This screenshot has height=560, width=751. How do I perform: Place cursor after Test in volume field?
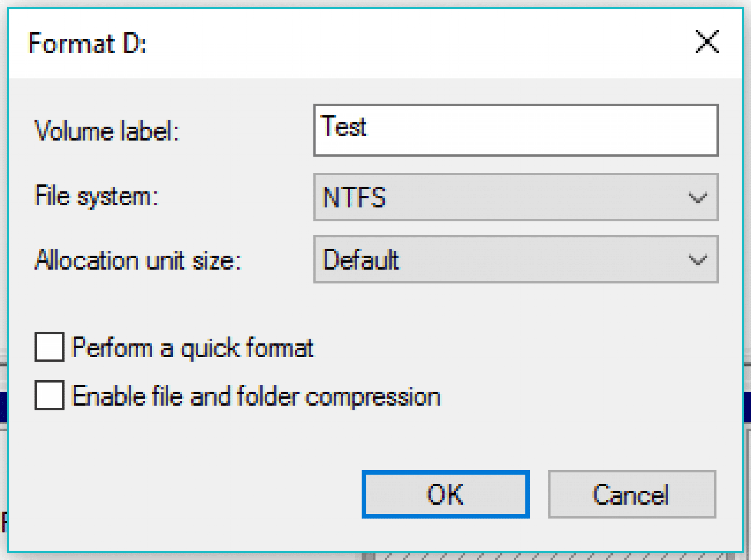(x=368, y=127)
